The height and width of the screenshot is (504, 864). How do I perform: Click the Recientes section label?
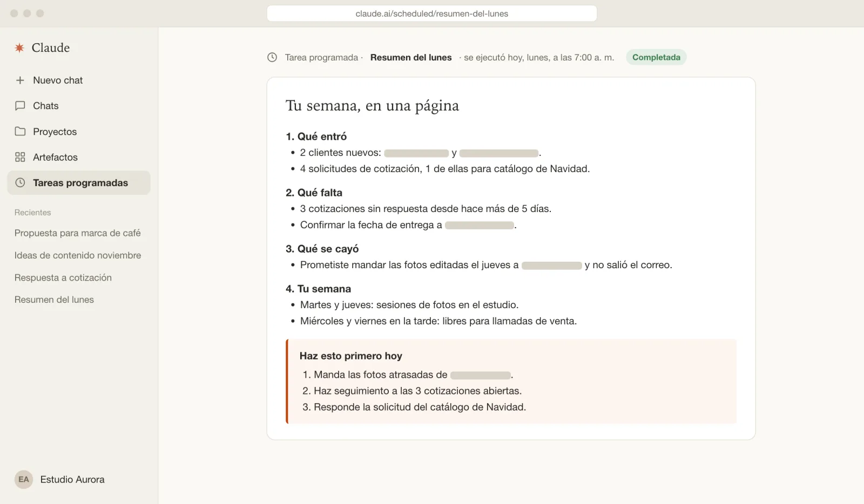pos(33,213)
